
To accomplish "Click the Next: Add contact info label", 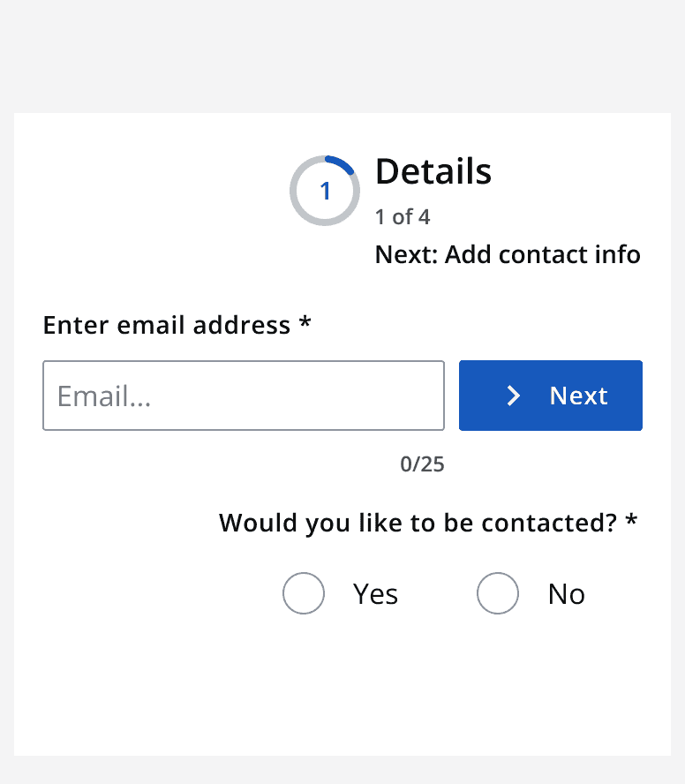I will tap(508, 254).
